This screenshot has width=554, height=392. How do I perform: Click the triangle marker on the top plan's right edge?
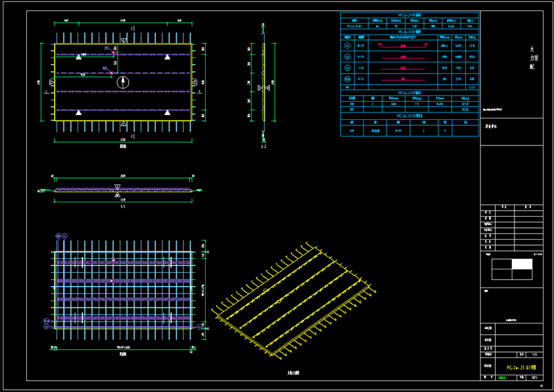coord(195,82)
